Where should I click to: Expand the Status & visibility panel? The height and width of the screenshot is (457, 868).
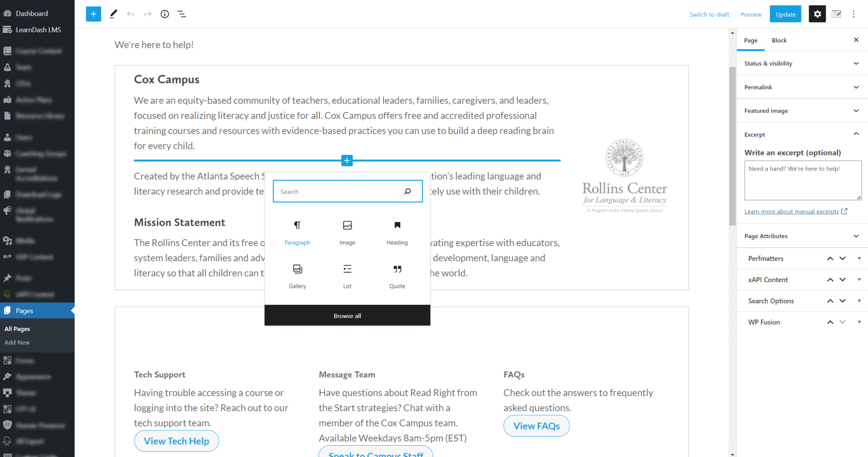pos(801,63)
